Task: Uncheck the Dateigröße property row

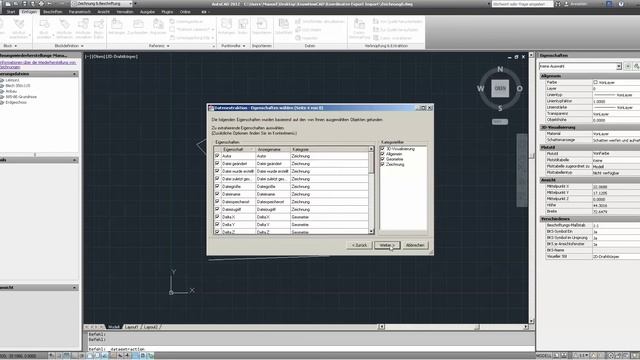Action: [x=217, y=186]
